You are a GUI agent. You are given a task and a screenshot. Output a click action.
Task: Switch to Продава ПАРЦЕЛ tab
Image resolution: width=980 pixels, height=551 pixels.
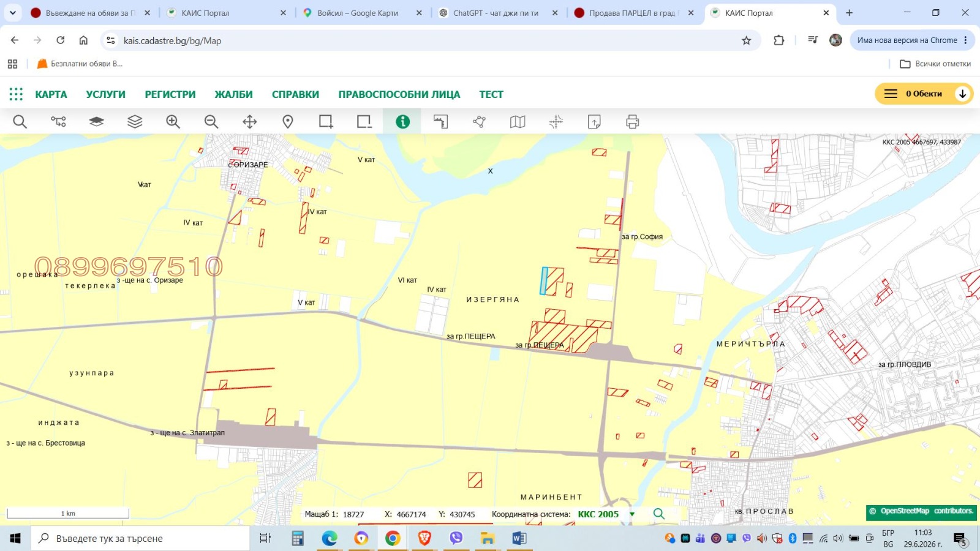point(635,13)
